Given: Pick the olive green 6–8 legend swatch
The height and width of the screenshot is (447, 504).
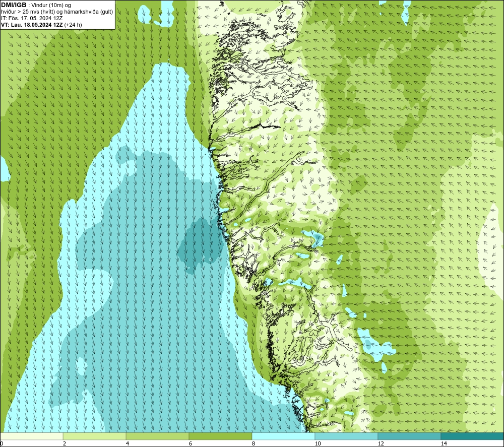Looking at the screenshot, I should pos(221,436).
